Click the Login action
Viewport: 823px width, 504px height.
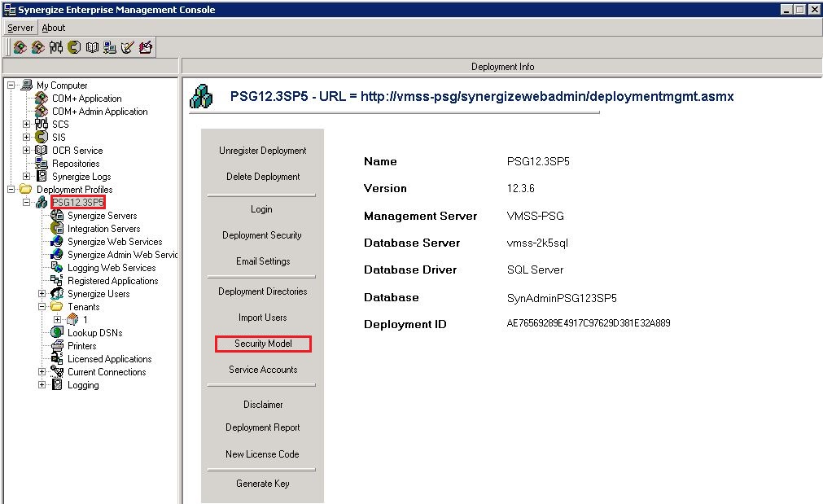(261, 209)
